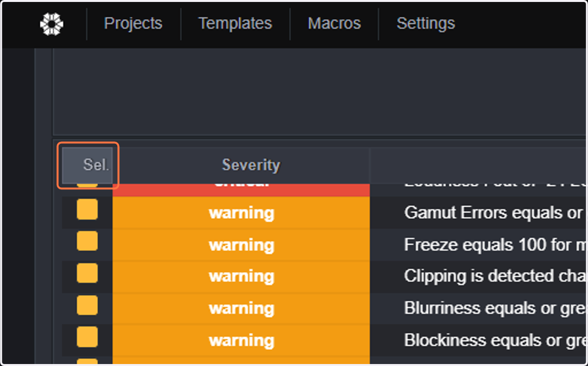Click the Sel. column header
Viewport: 588px width, 366px height.
[x=88, y=165]
